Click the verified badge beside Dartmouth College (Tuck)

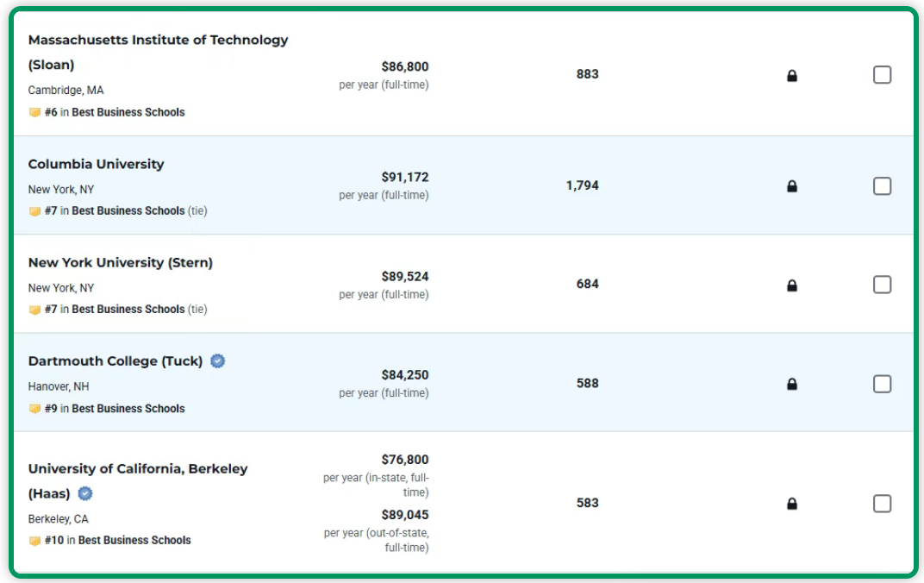coord(218,361)
